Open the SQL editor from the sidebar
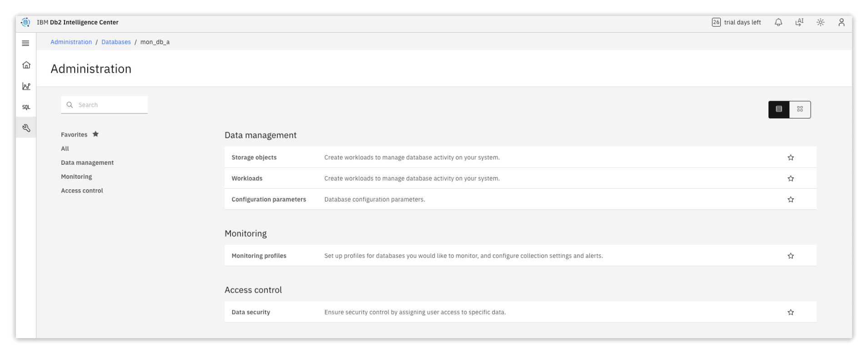Viewport: 868px width, 354px height. 26,107
